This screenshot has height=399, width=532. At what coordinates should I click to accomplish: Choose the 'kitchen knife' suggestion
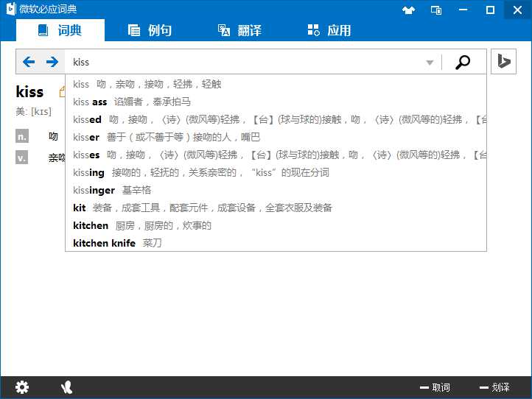(276, 243)
